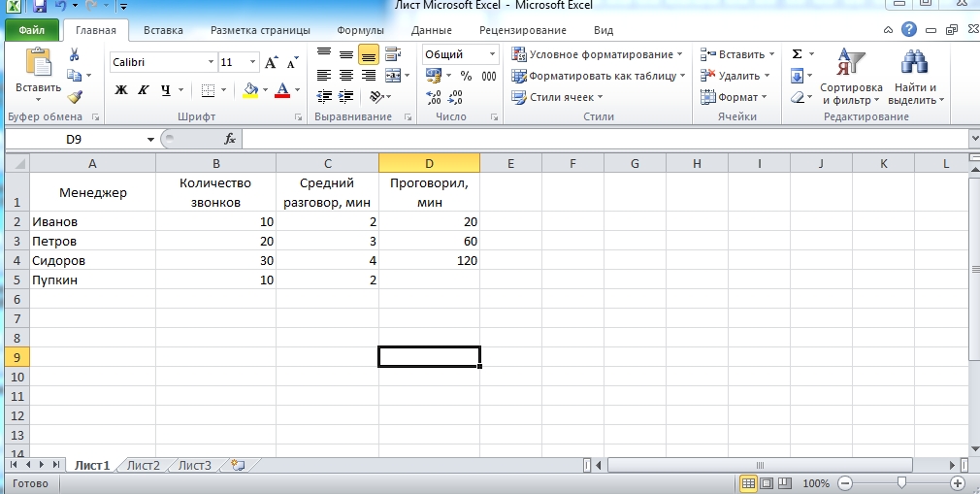Toggle bold Ж formatting
The width and height of the screenshot is (980, 494).
pyautogui.click(x=121, y=90)
